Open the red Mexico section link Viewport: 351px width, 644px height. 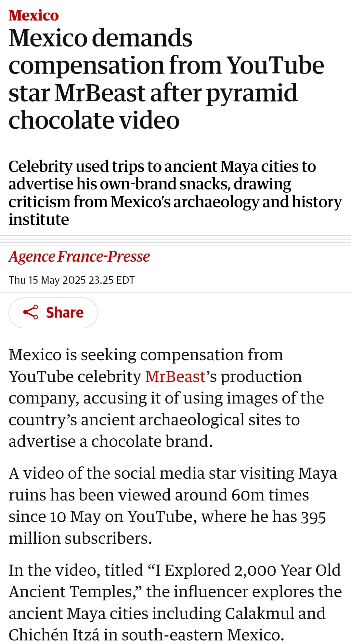pyautogui.click(x=33, y=15)
